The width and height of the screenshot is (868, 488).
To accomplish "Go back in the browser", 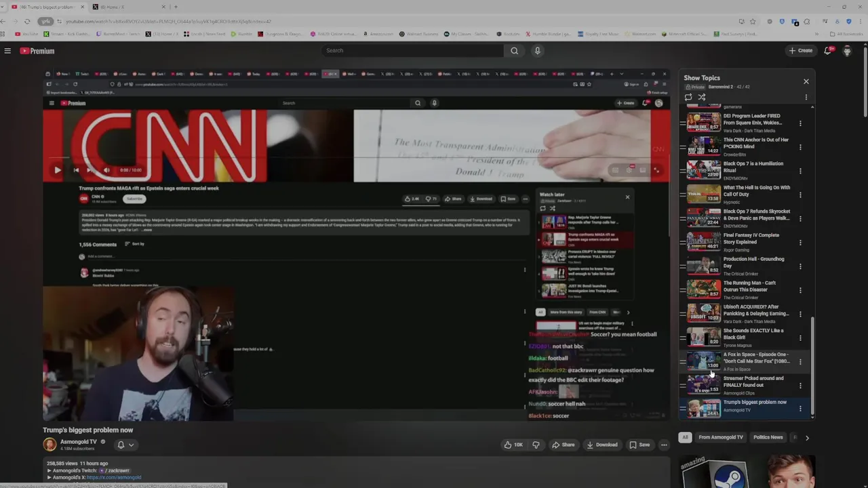I will pyautogui.click(x=3, y=21).
